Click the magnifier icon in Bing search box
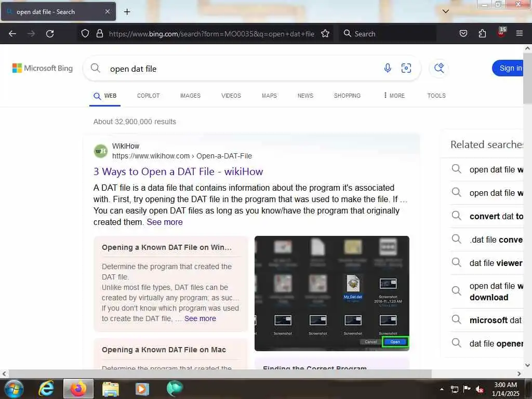Viewport: 532px width, 399px height. click(x=96, y=68)
